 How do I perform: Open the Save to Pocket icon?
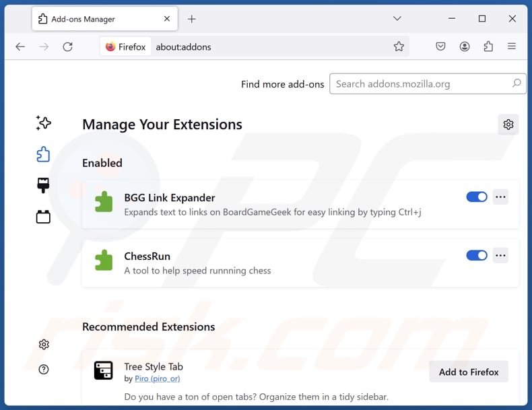pos(440,46)
